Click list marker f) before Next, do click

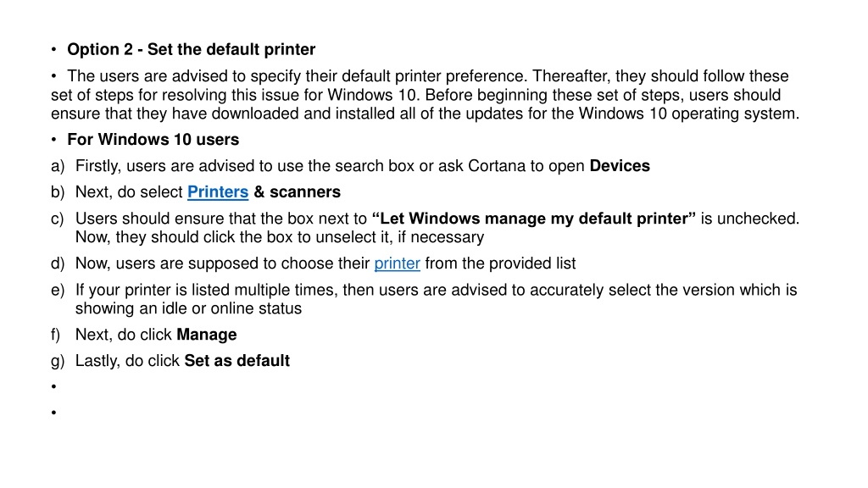pos(55,335)
